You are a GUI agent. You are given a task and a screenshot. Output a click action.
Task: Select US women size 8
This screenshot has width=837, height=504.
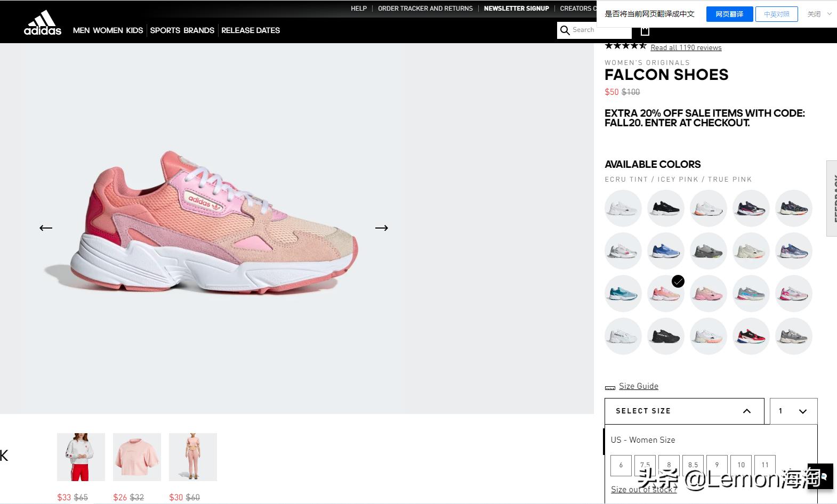click(669, 465)
